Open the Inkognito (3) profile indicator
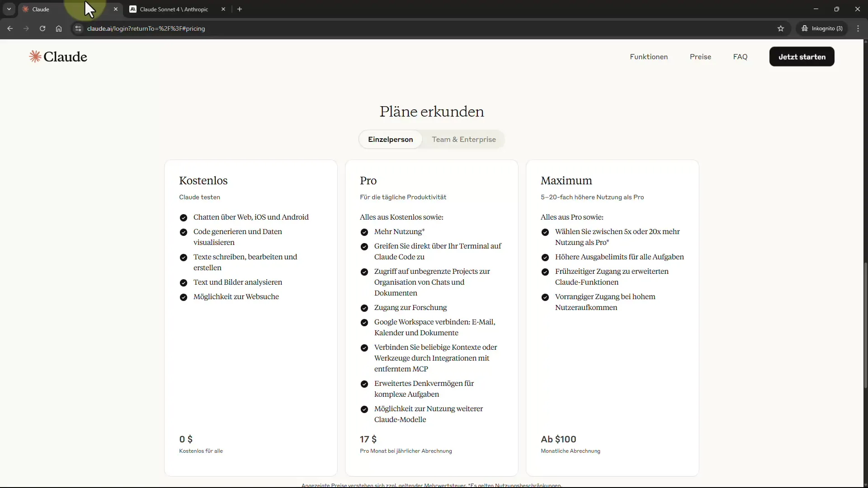This screenshot has width=868, height=488. point(822,28)
